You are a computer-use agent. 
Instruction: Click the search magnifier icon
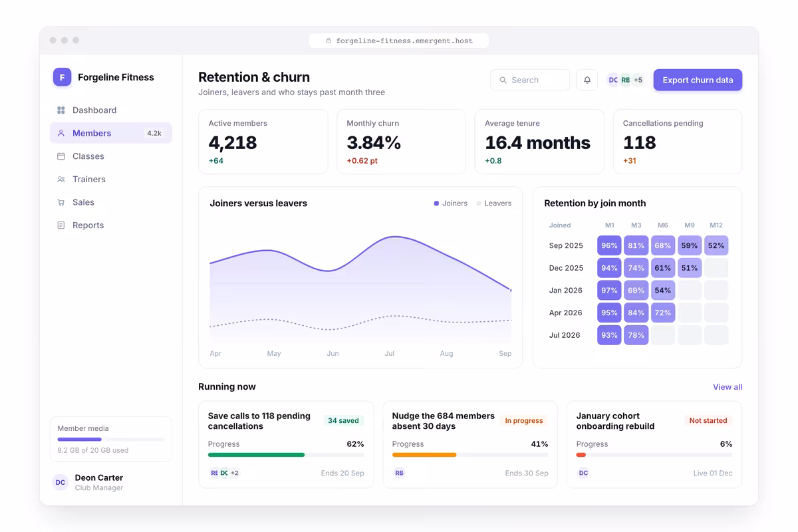pos(503,80)
